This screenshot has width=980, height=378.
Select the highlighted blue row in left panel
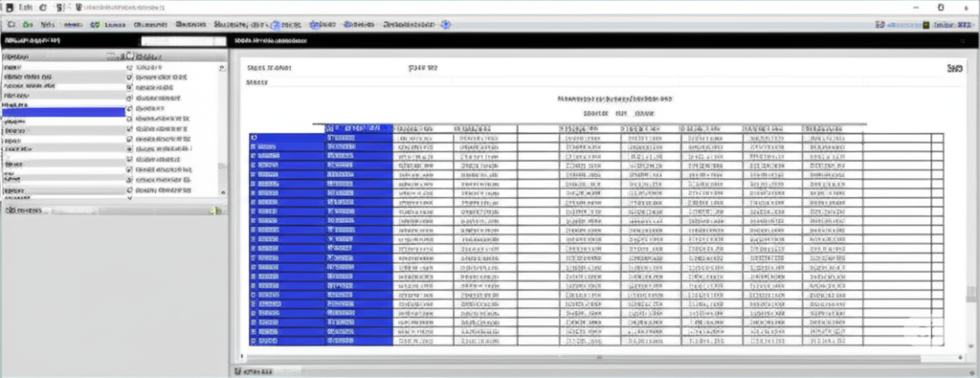click(x=63, y=113)
